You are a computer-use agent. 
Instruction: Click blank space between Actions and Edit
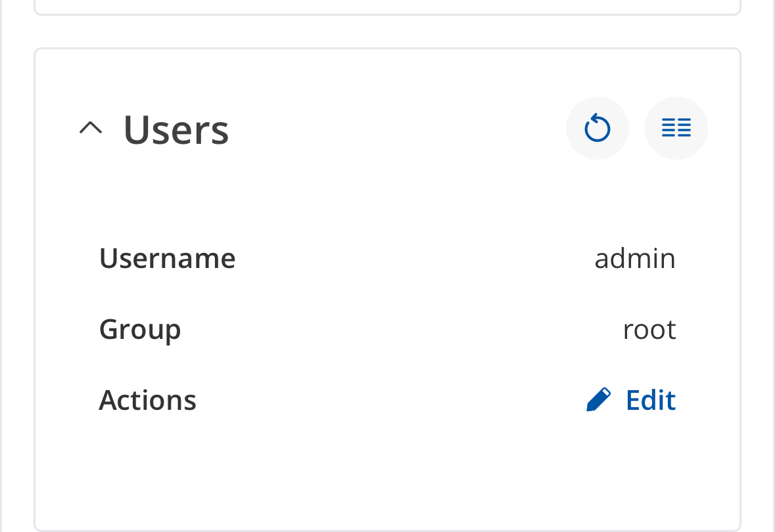(x=388, y=399)
